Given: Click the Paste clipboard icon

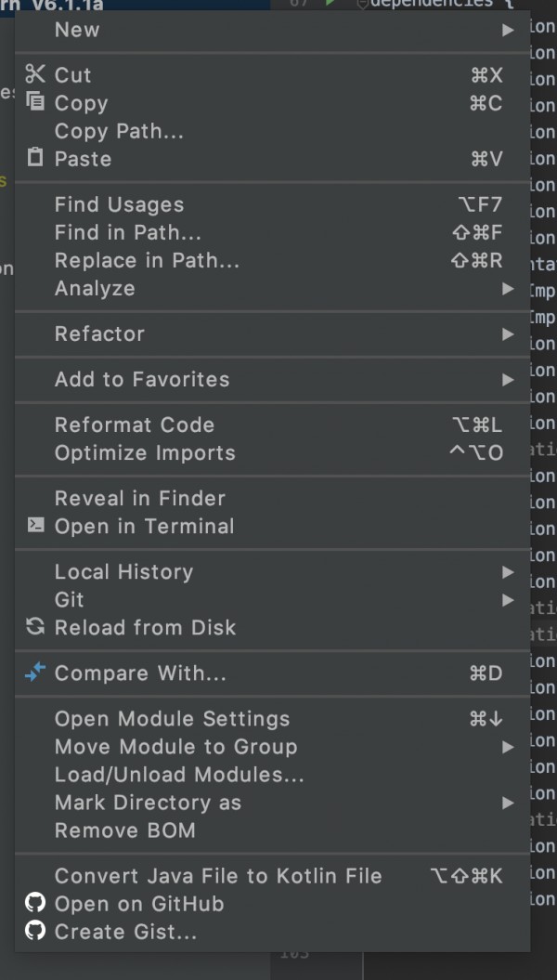Looking at the screenshot, I should (x=35, y=157).
